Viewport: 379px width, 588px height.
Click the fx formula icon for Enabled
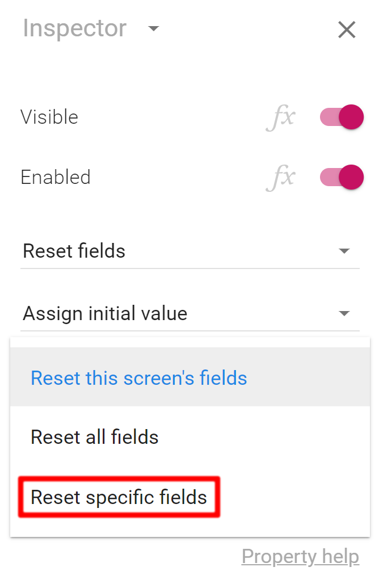pyautogui.click(x=281, y=178)
